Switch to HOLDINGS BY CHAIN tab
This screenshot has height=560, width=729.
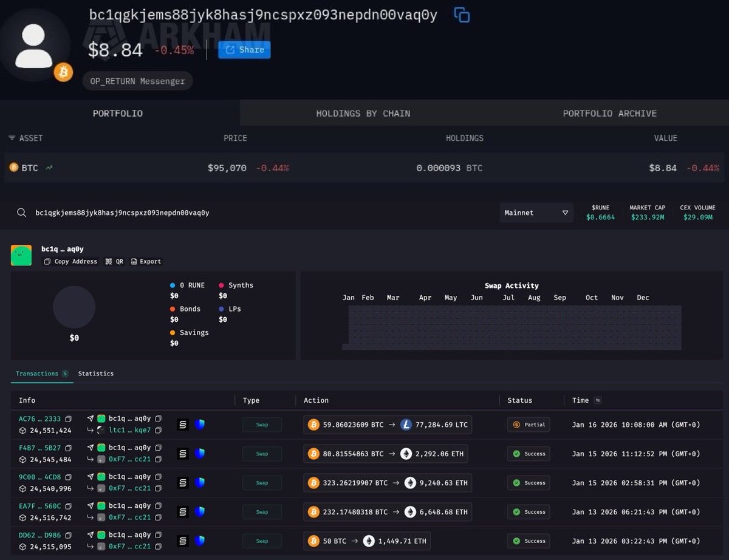tap(363, 114)
